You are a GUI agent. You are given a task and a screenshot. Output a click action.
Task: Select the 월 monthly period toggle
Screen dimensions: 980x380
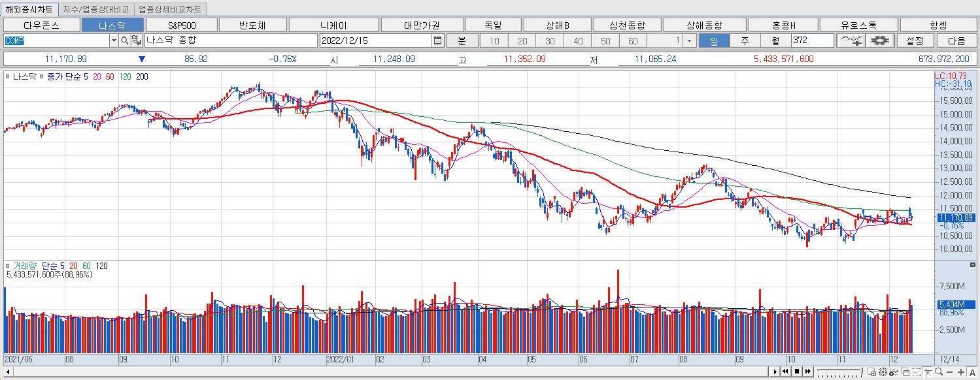pos(775,40)
